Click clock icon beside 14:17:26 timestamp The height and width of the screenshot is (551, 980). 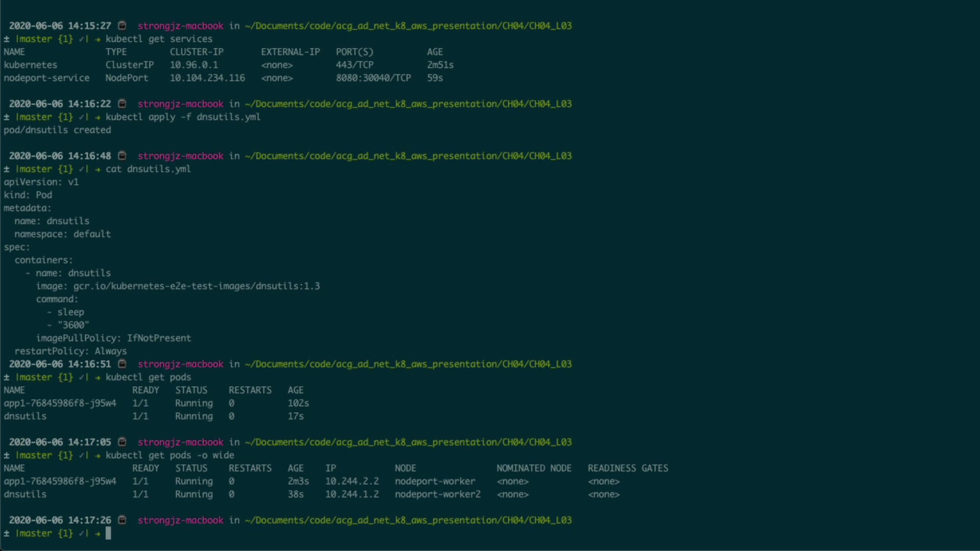(122, 520)
